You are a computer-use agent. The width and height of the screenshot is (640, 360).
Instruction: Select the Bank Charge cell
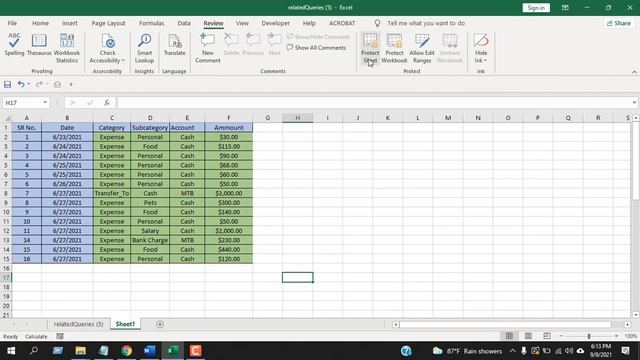[x=150, y=240]
